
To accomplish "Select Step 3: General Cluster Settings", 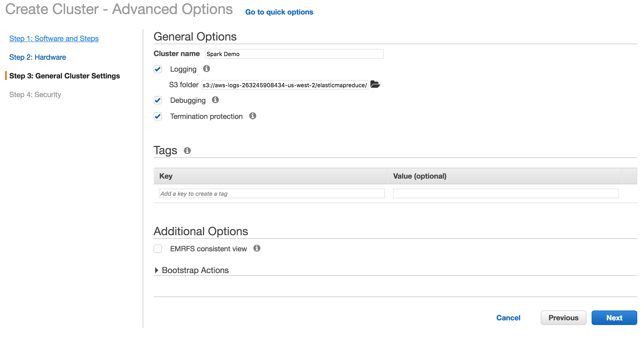I will 64,76.
